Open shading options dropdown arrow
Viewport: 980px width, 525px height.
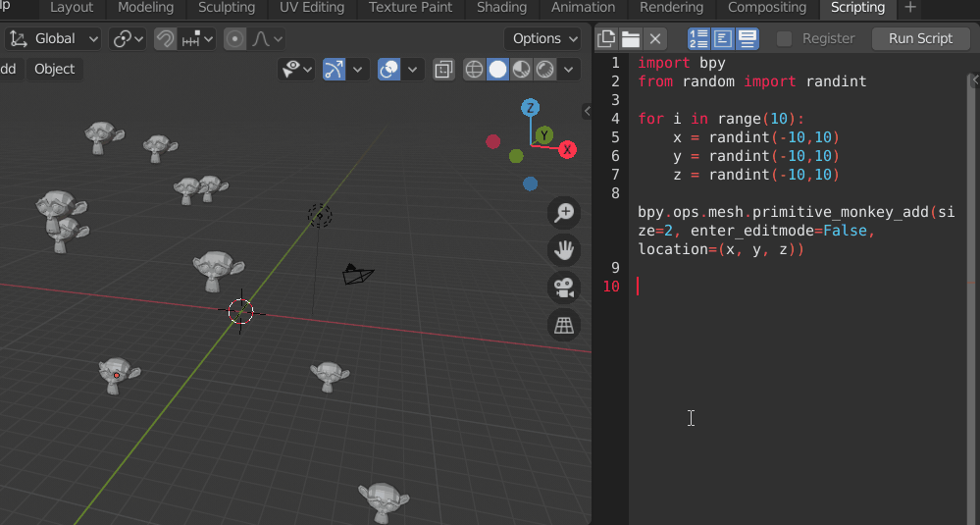tap(569, 70)
